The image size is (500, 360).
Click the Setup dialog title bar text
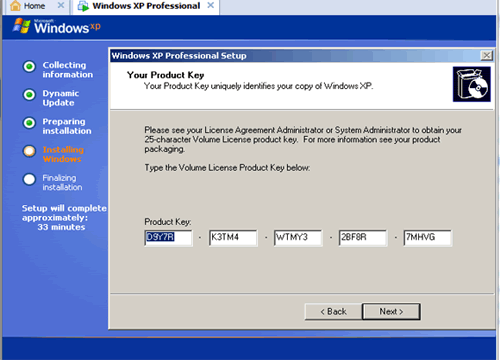point(179,56)
